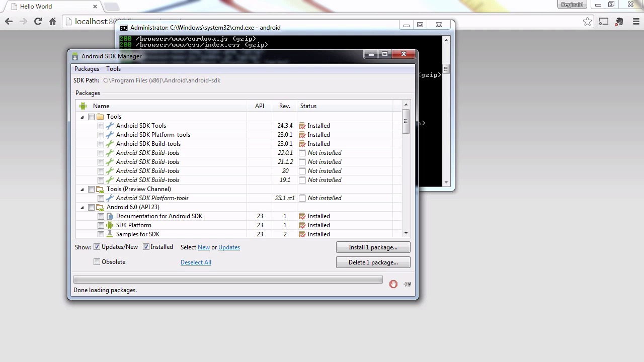
Task: Click the package list scrollbar thumb
Action: 406,121
